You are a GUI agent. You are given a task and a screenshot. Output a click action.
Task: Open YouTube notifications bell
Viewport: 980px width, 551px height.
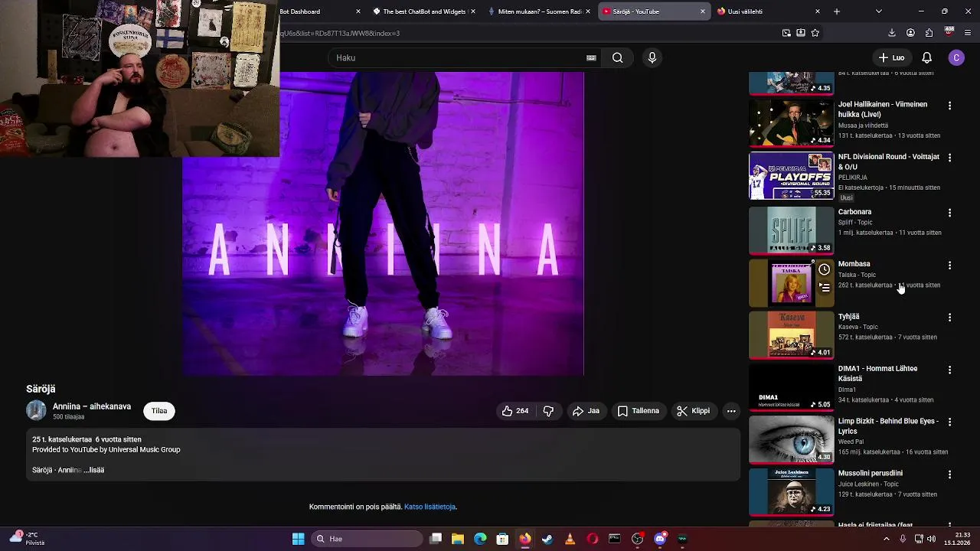coord(926,58)
